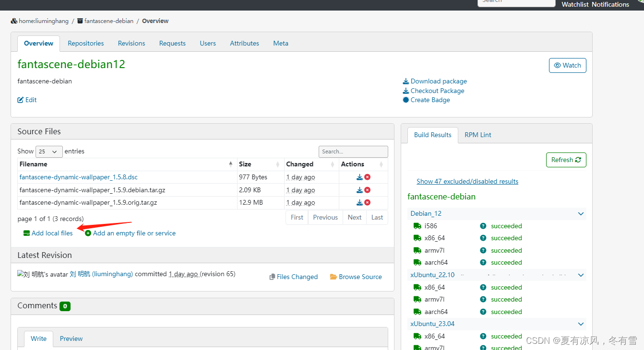
Task: Open the Meta tab
Action: click(281, 43)
